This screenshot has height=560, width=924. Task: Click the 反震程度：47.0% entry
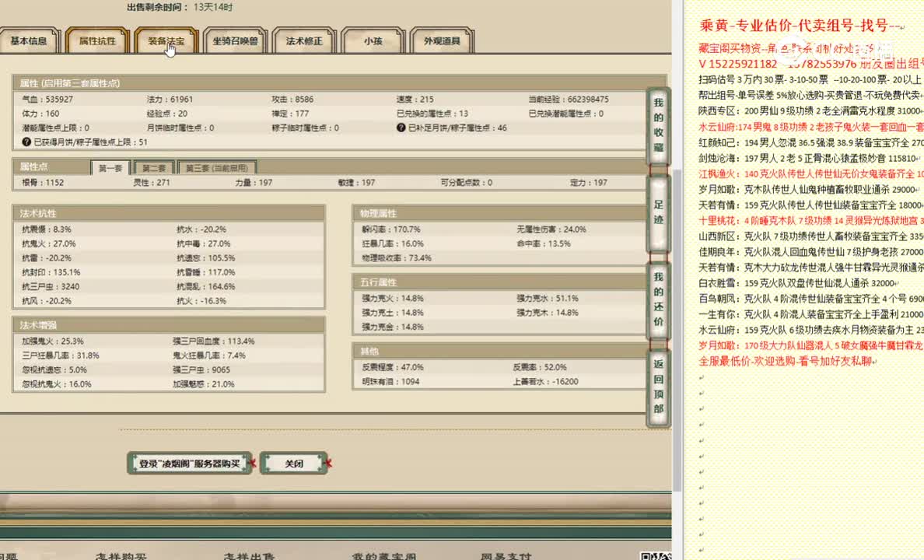pos(393,366)
